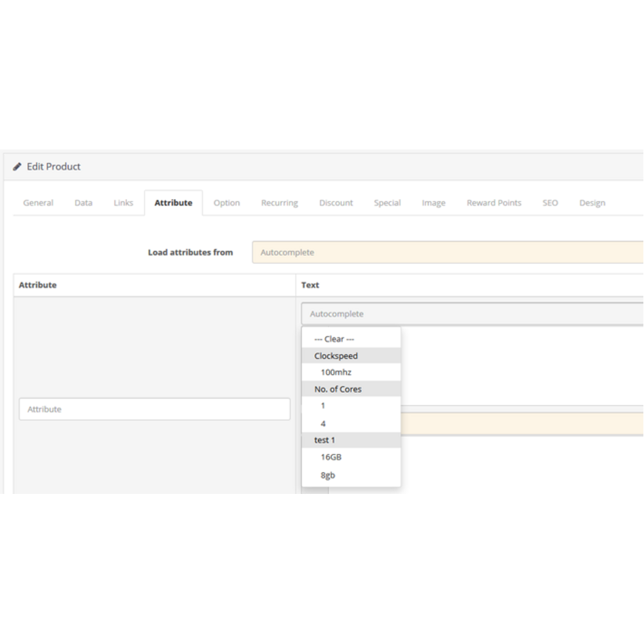Focus the Load attributes from autocomplete field

448,252
